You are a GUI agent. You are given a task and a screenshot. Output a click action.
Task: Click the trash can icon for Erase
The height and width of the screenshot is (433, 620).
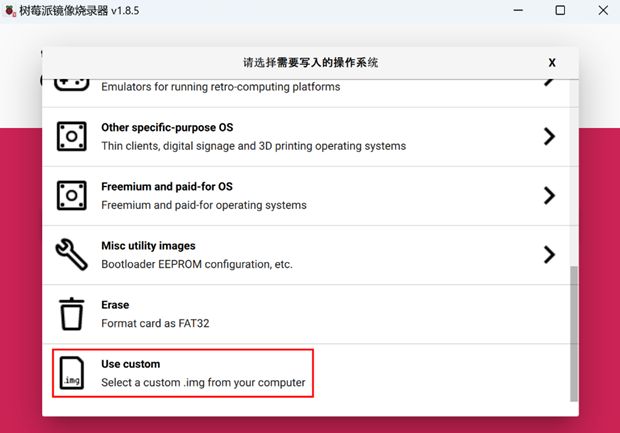click(x=72, y=314)
